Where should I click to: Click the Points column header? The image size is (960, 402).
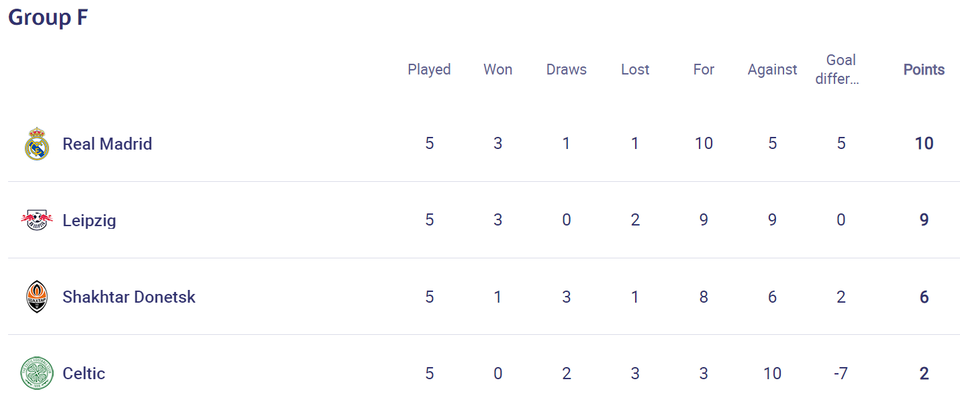(924, 70)
